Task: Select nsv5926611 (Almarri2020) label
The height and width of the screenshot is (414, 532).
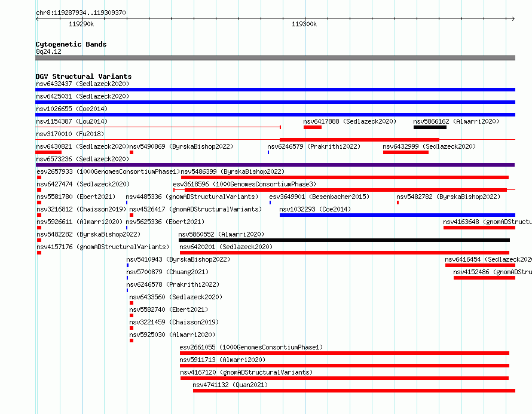Action: (x=80, y=222)
